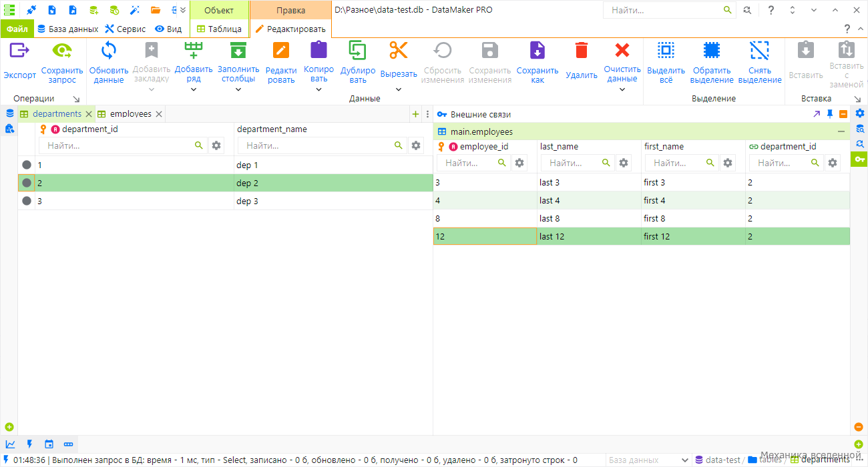Expand quick access toolbar overflow chevron
This screenshot has height=467, width=868.
[184, 10]
